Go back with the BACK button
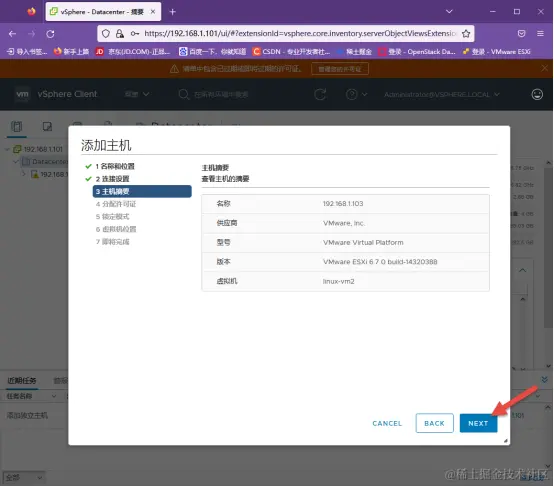The height and width of the screenshot is (486, 554). click(x=434, y=423)
